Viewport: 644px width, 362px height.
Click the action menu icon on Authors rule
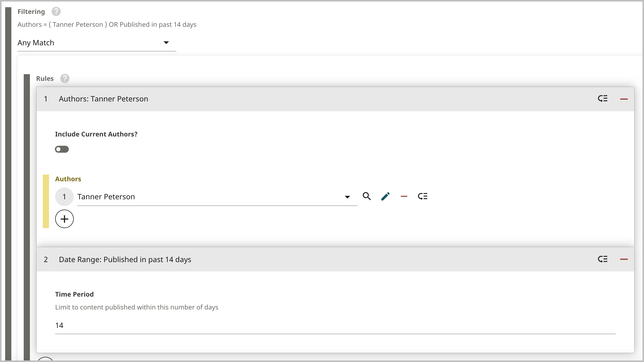(602, 99)
